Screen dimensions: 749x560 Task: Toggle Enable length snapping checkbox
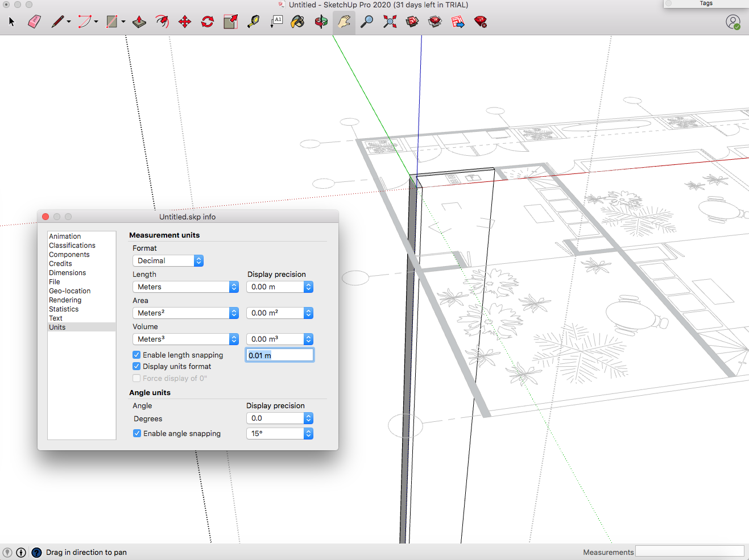click(x=136, y=355)
